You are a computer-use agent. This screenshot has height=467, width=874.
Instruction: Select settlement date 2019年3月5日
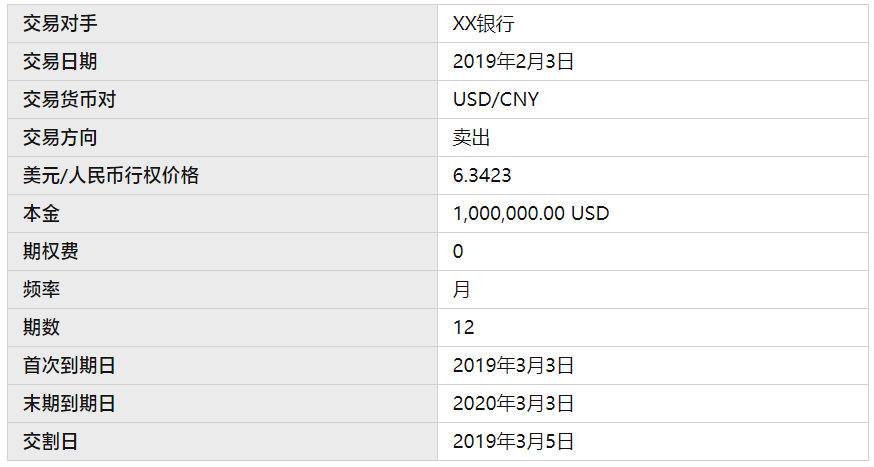pos(513,441)
